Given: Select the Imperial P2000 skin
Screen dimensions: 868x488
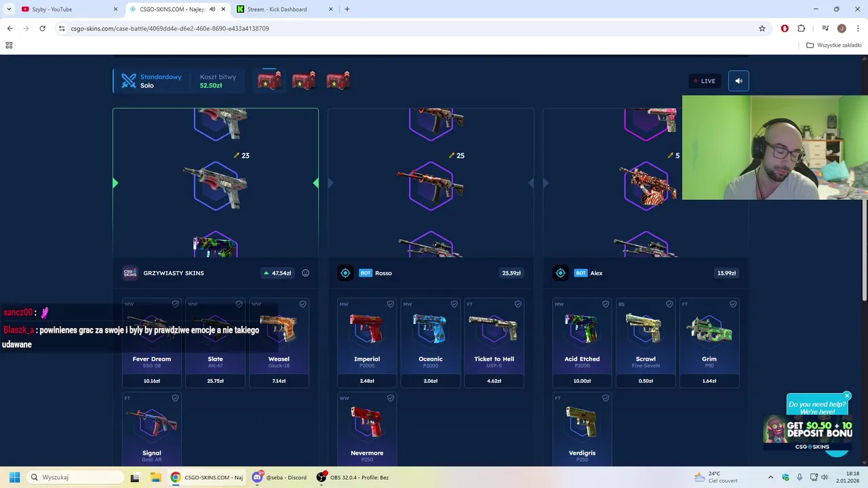Looking at the screenshot, I should pos(367,342).
